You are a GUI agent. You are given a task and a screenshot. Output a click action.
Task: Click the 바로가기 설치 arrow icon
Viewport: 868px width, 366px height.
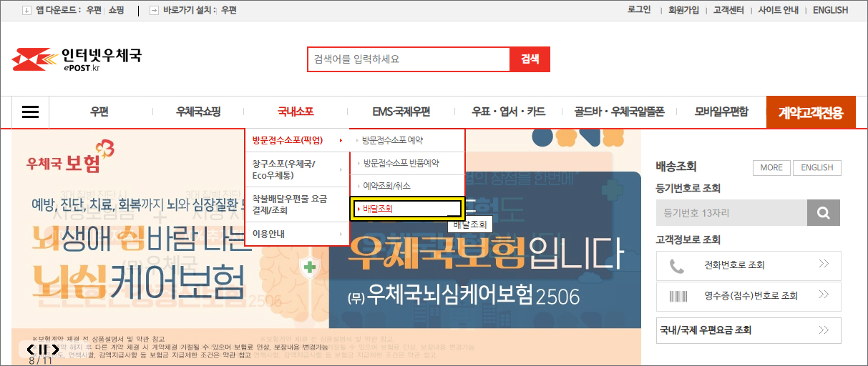[x=154, y=10]
